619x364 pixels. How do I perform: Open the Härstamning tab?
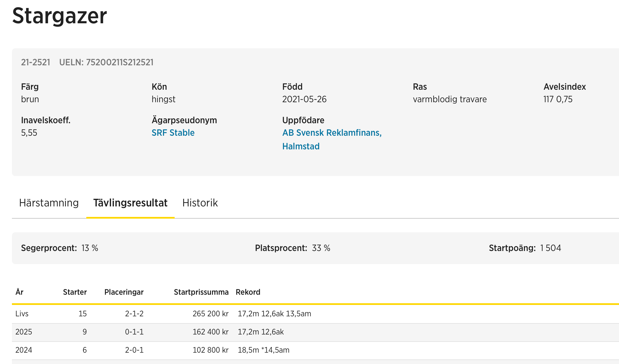coord(49,203)
